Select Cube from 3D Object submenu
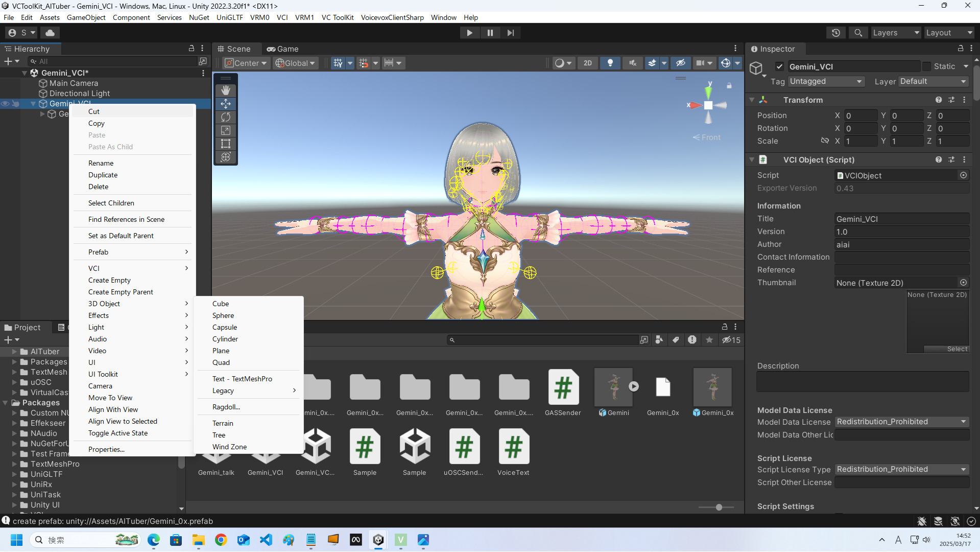The height and width of the screenshot is (552, 980). coord(221,304)
